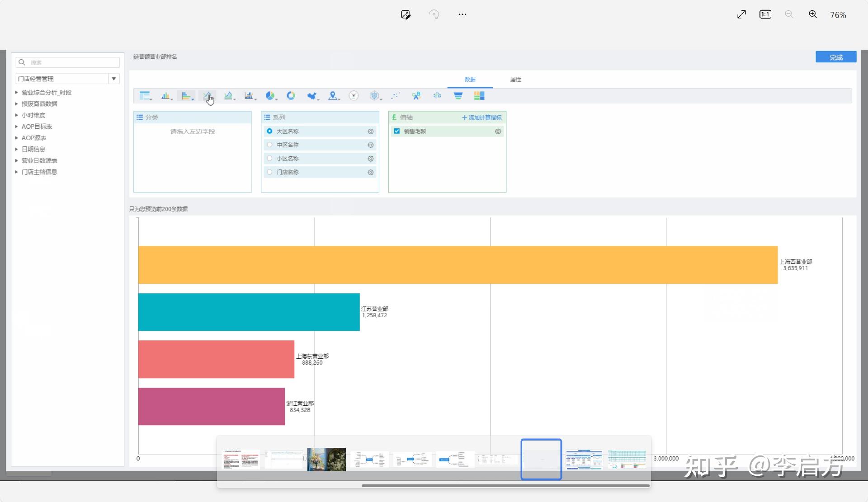Select the China map chart icon
Screen dimensions: 868x502
coord(312,96)
